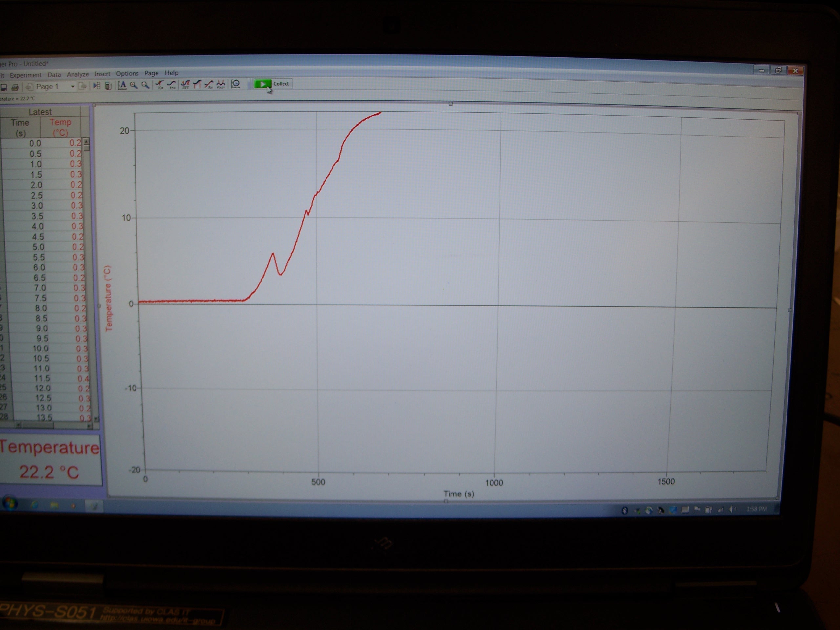The width and height of the screenshot is (840, 630).
Task: Open the Page 1 dropdown
Action: coord(72,87)
